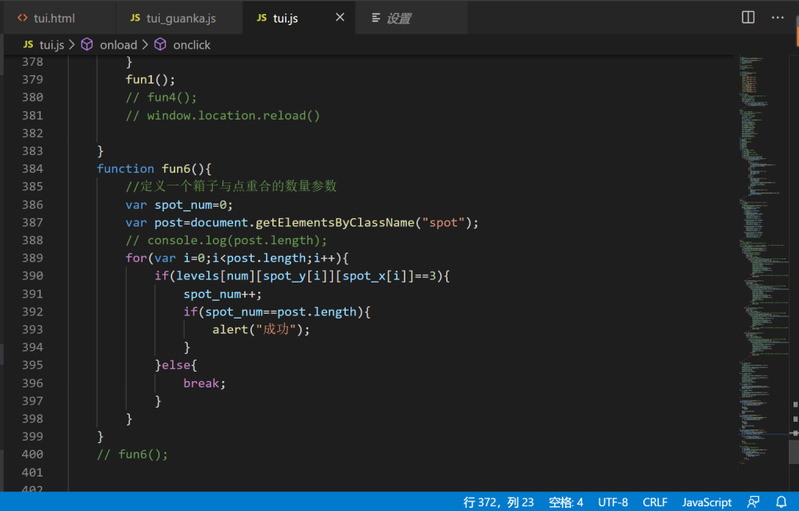Image resolution: width=799 pixels, height=511 pixels.
Task: Click onclick in the breadcrumb
Action: click(192, 45)
